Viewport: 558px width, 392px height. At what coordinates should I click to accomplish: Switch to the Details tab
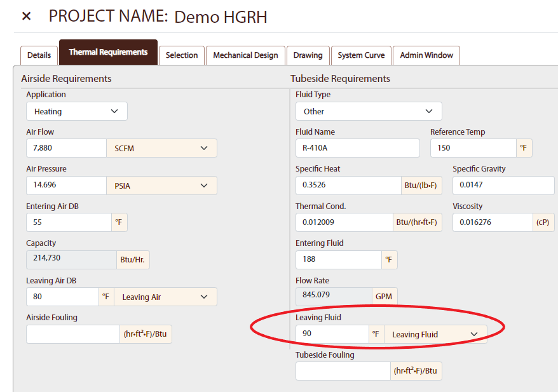tap(39, 55)
